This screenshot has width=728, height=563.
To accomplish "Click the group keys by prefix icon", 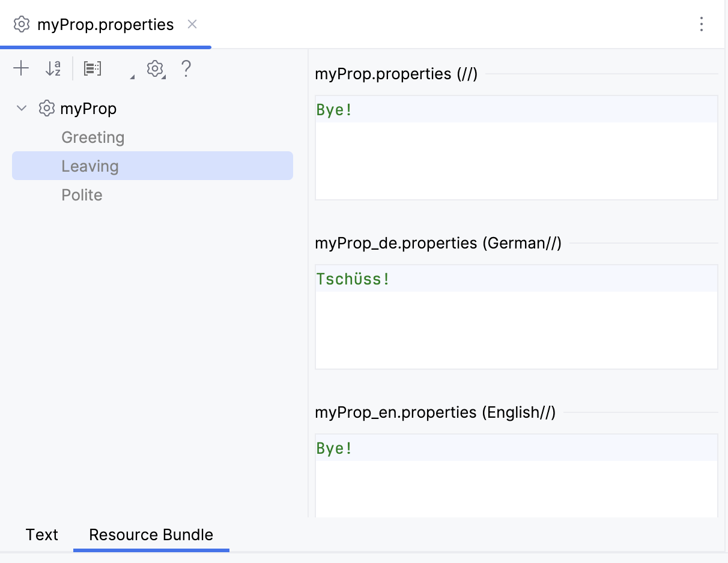I will pyautogui.click(x=92, y=68).
